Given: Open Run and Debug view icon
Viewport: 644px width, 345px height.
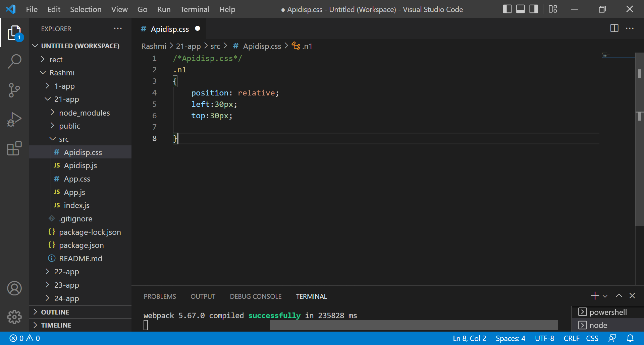Looking at the screenshot, I should 14,119.
